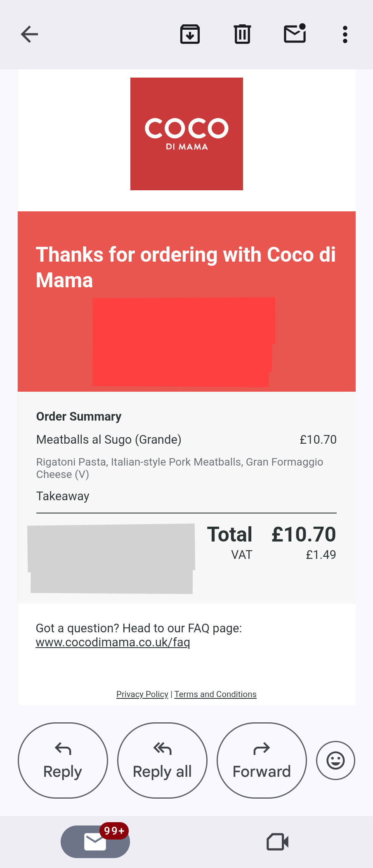Add an emoji reaction

click(x=335, y=760)
